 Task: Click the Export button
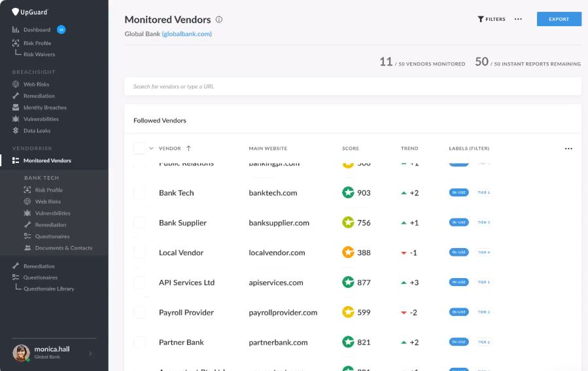click(x=559, y=19)
